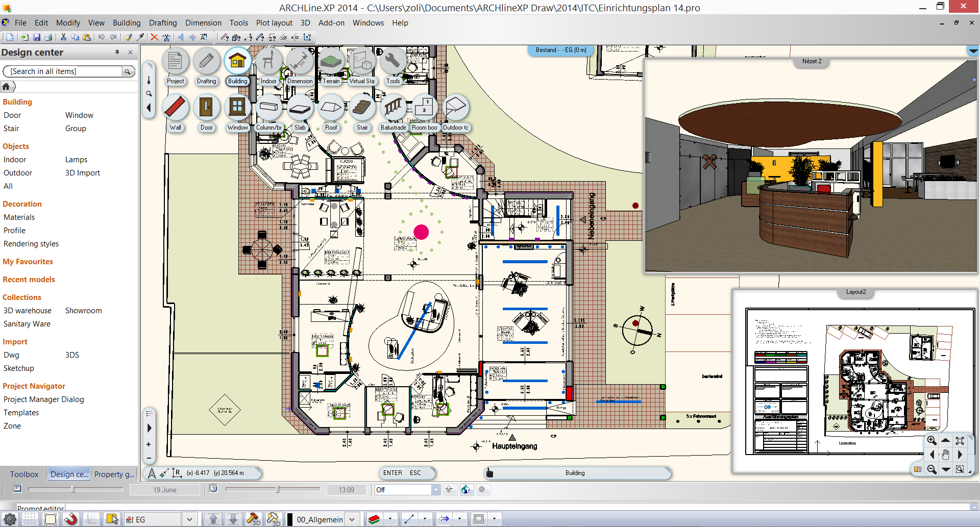This screenshot has height=527, width=980.
Task: Select the Door tool icon in the palette
Action: click(x=206, y=107)
